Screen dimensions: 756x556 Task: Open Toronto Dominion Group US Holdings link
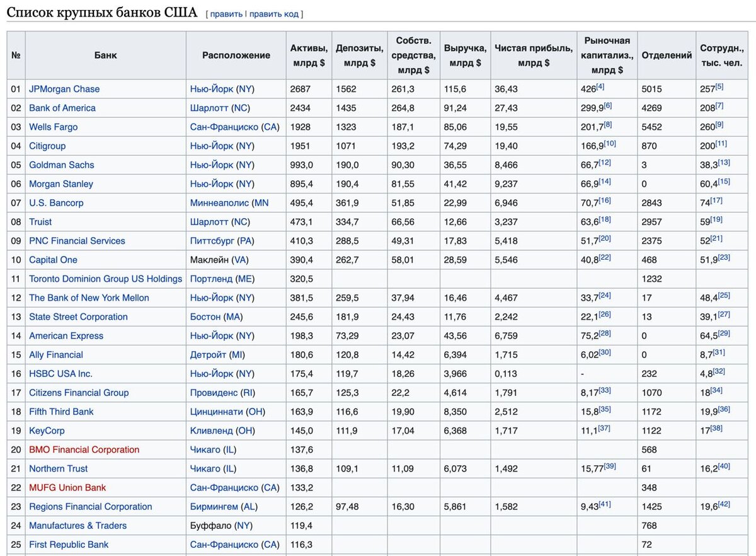(105, 279)
